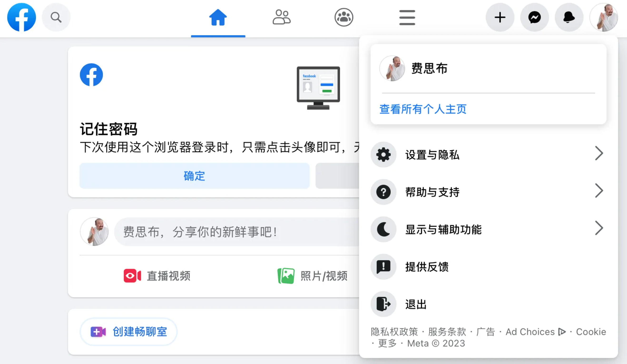Open 费思布 profile from the account menu
627x364 pixels.
[488, 69]
